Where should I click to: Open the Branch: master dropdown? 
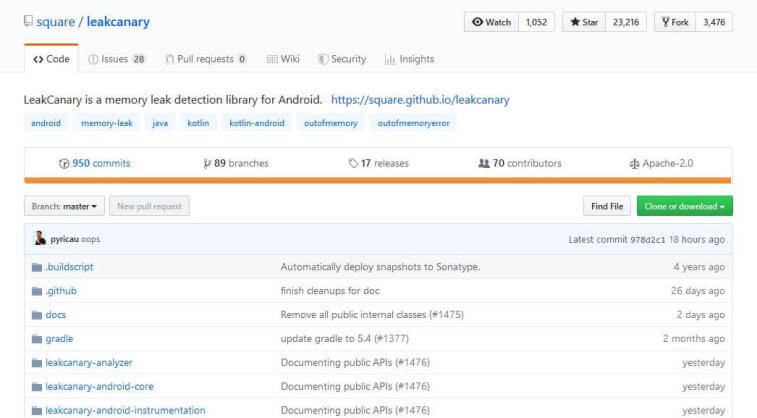tap(64, 206)
